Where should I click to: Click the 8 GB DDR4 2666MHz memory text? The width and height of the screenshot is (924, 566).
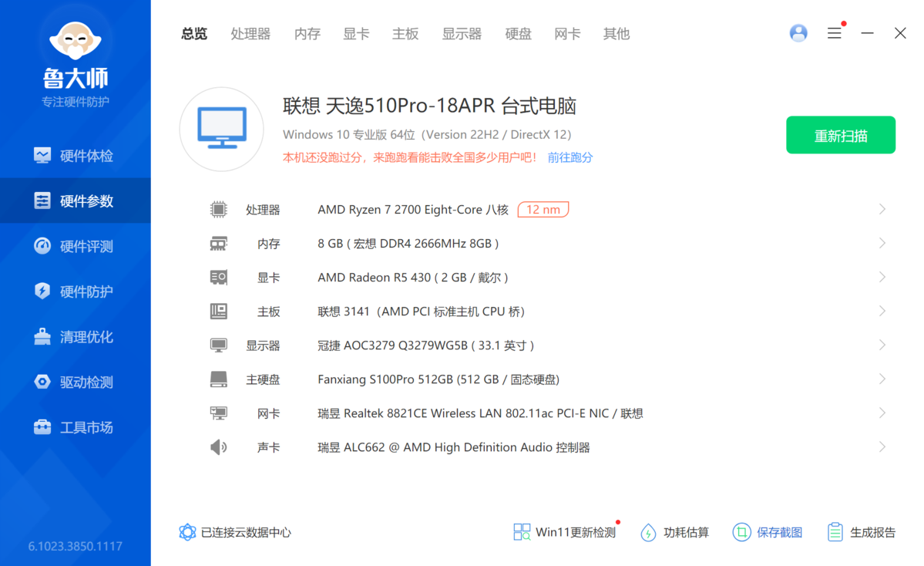pos(408,244)
